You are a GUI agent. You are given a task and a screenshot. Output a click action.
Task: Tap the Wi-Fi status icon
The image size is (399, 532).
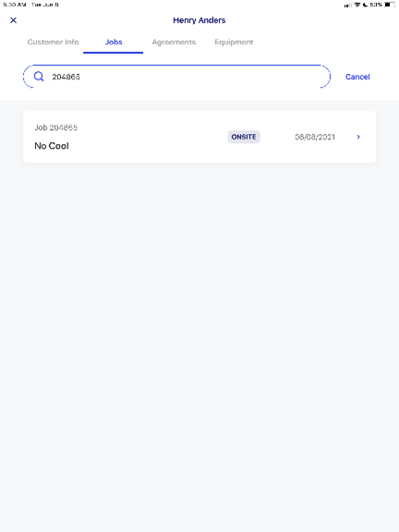click(x=357, y=5)
